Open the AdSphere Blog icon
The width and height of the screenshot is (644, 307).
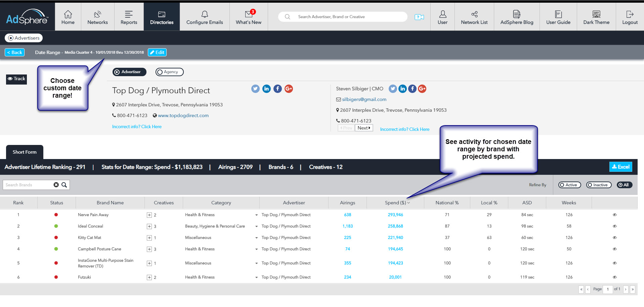tap(517, 14)
